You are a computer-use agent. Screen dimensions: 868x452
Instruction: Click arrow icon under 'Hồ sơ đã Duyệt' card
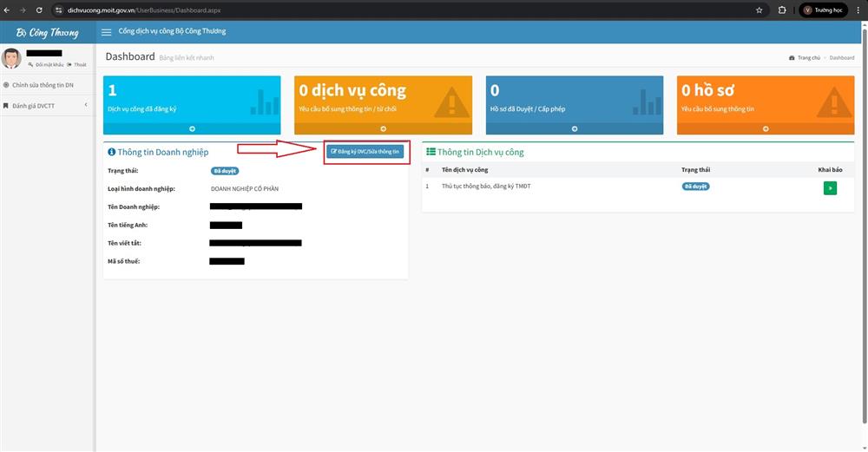tap(575, 128)
